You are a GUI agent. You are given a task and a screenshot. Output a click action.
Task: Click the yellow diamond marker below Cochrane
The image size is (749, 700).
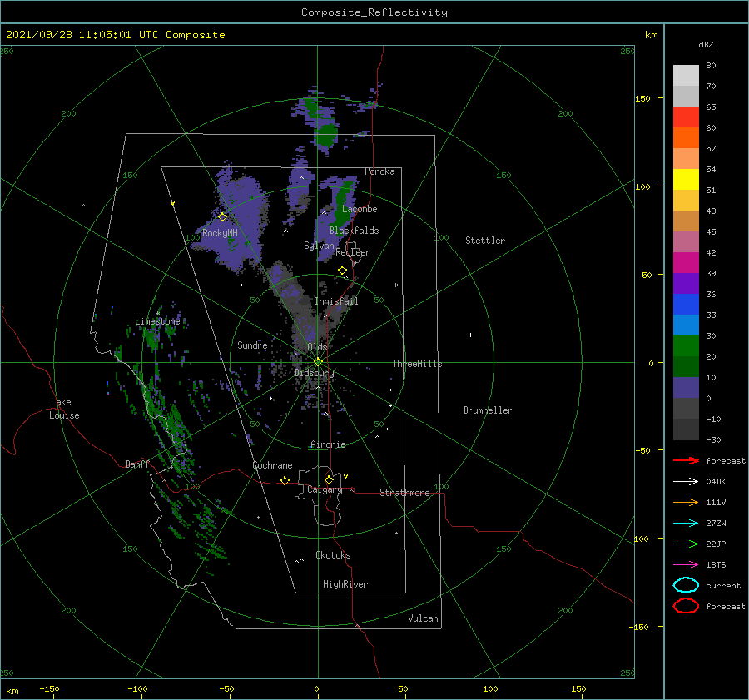point(285,480)
